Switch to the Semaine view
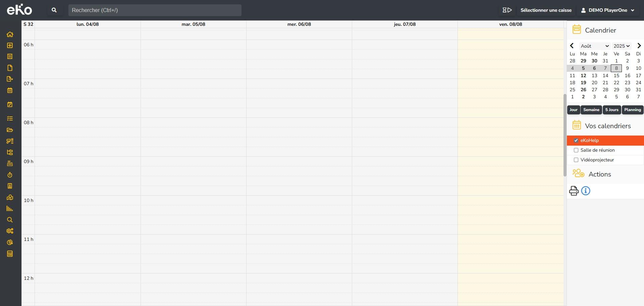This screenshot has height=306, width=644. point(591,110)
